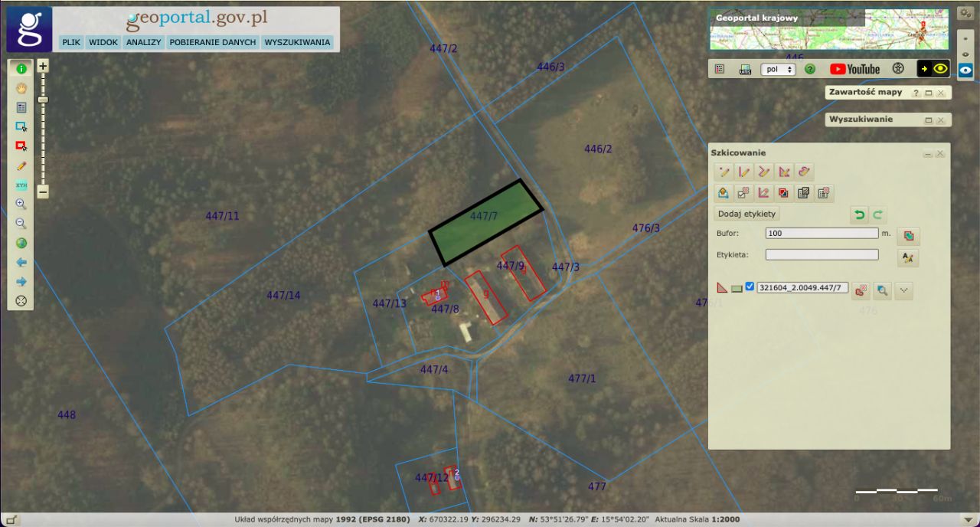Select the draw point sketch tool
Screen dimensions: 980x527
click(724, 172)
